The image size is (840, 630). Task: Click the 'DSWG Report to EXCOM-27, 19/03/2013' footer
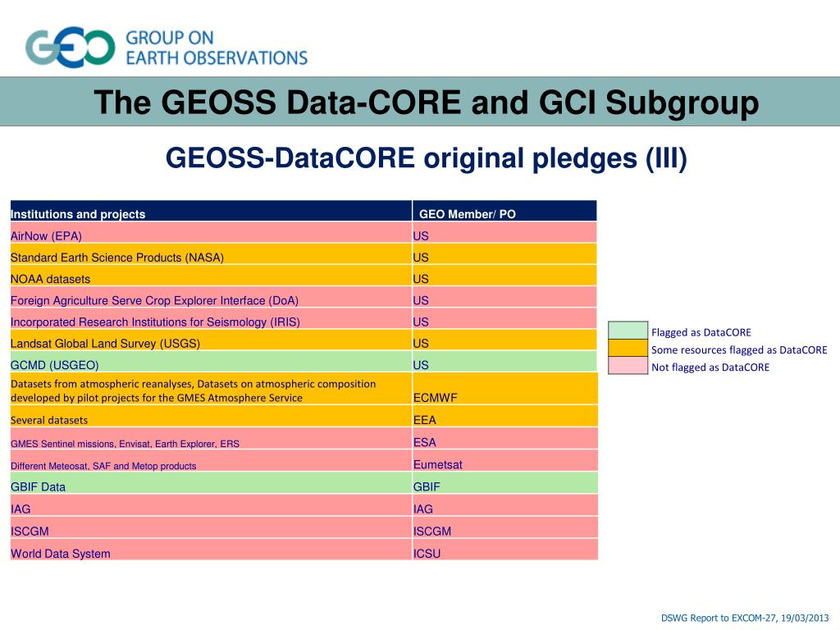pos(745,618)
